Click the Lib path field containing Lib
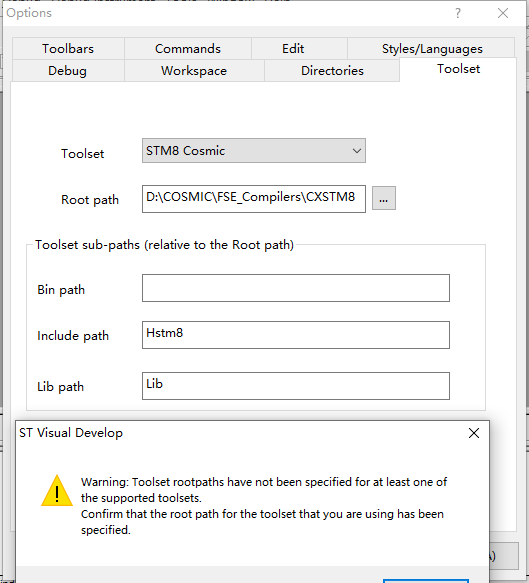This screenshot has height=583, width=529. coord(296,386)
